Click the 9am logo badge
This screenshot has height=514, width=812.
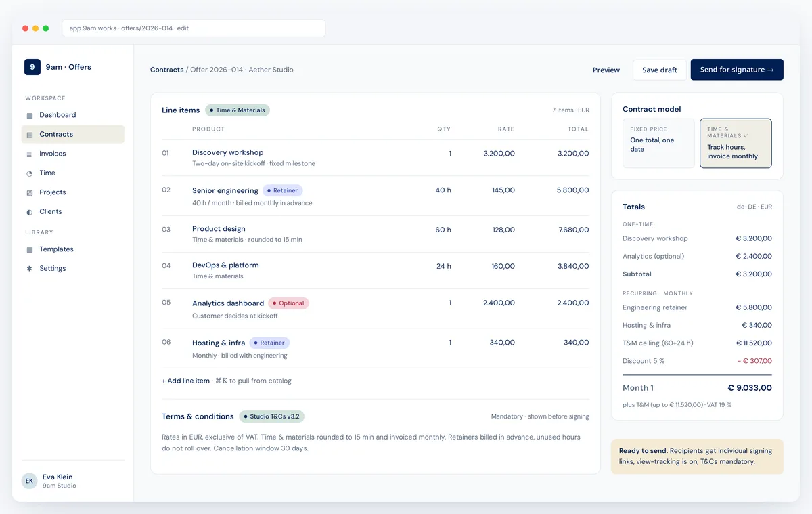[x=32, y=67]
